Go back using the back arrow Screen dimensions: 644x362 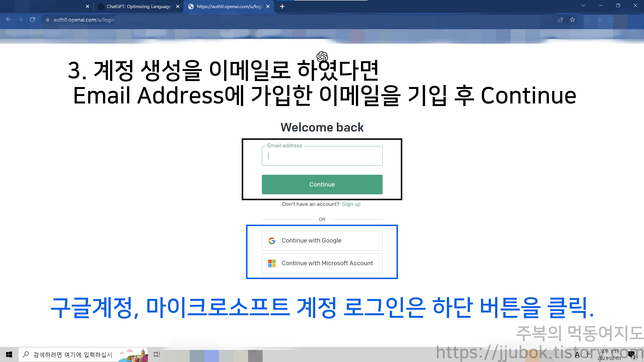(8, 19)
